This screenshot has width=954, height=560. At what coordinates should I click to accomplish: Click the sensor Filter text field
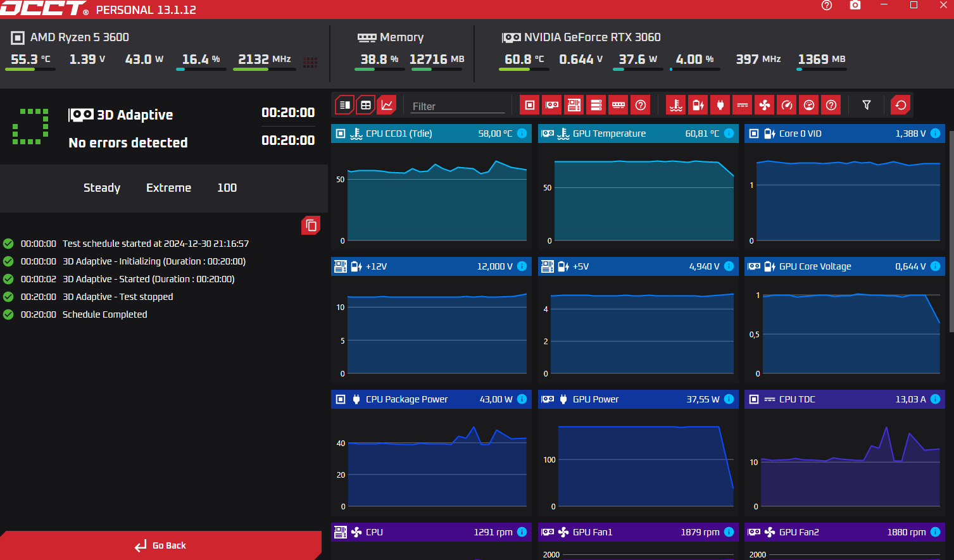(x=458, y=106)
